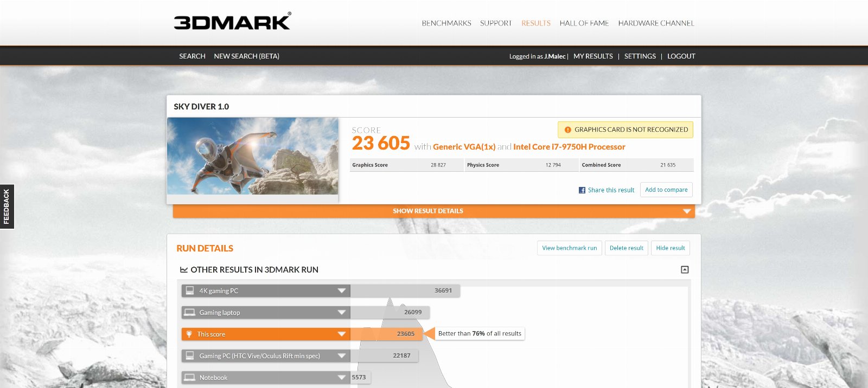Expand the Gaming PC HTC Vive dropdown arrow
868x388 pixels.
(x=342, y=355)
